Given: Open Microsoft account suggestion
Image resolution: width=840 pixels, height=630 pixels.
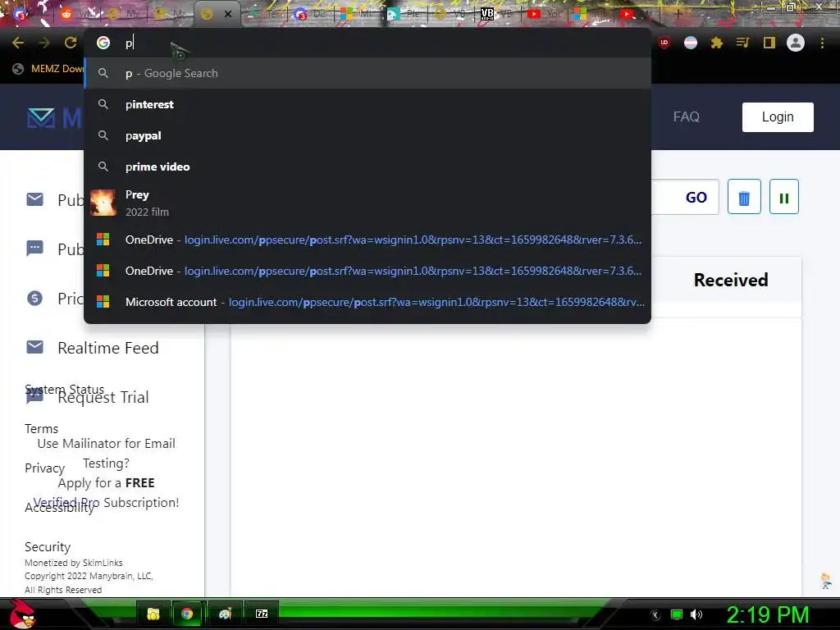Looking at the screenshot, I should [367, 302].
